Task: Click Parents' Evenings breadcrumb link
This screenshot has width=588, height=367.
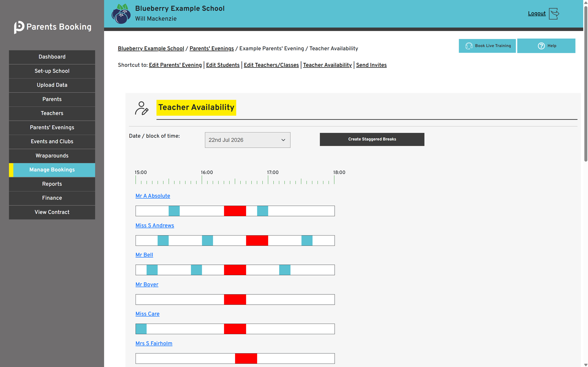Action: coord(212,49)
